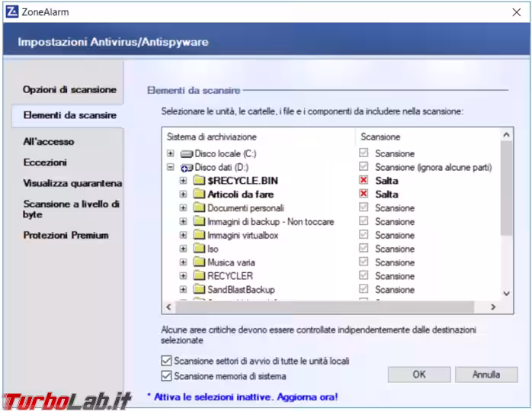Toggle scan checkbox for Documenti personali
The height and width of the screenshot is (412, 532).
point(364,208)
